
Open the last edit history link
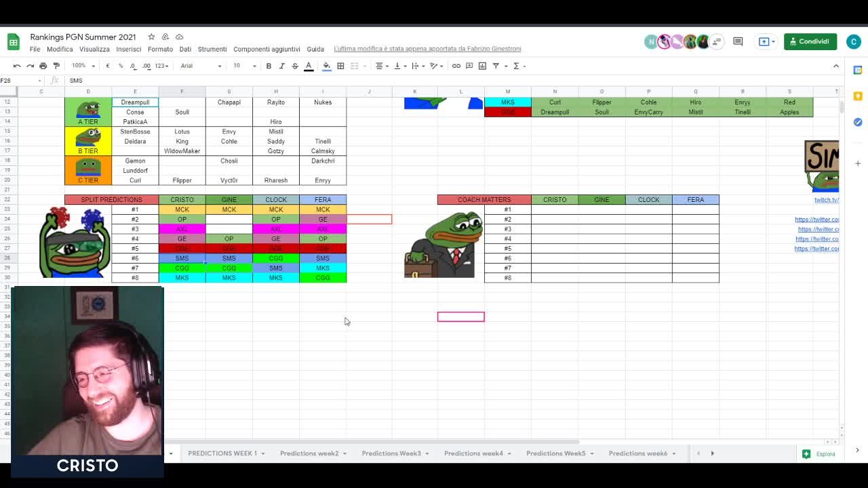[427, 49]
